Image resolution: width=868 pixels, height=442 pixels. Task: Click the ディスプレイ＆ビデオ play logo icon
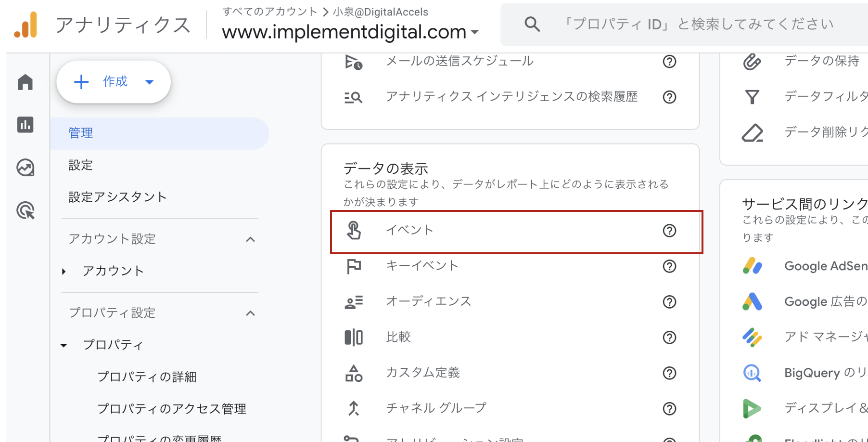(x=752, y=408)
